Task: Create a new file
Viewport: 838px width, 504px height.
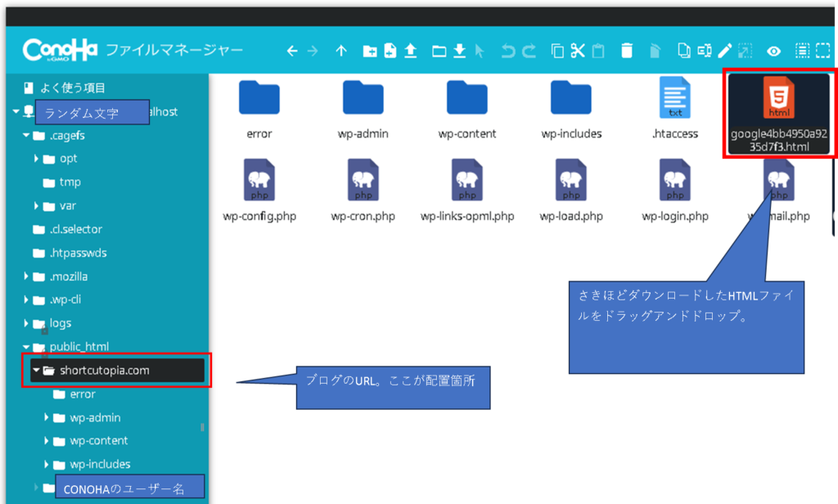Action: coord(390,51)
